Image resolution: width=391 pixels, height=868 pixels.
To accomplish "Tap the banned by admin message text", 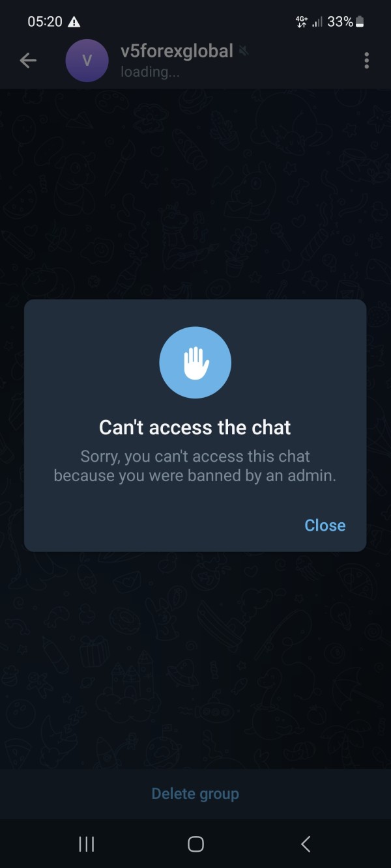I will pos(195,466).
